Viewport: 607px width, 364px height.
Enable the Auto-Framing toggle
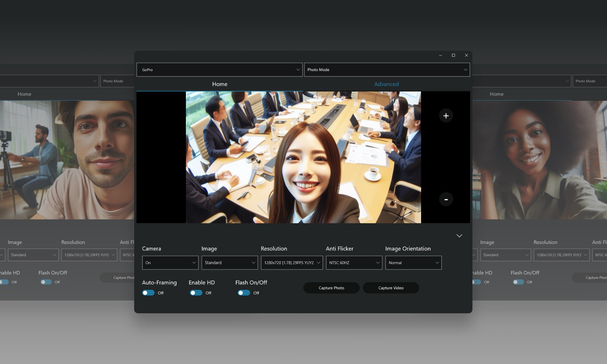coord(148,293)
